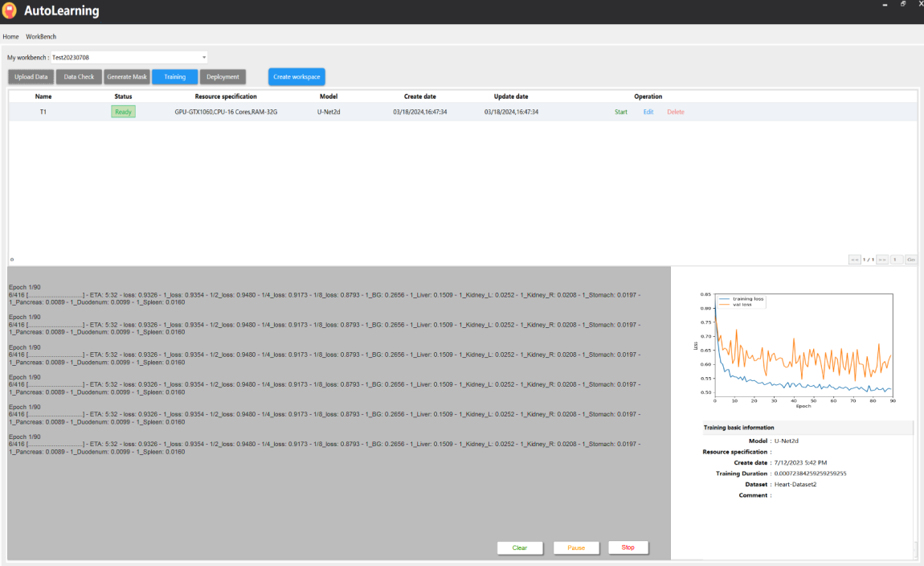
Task: Click the Model column header
Action: click(329, 96)
